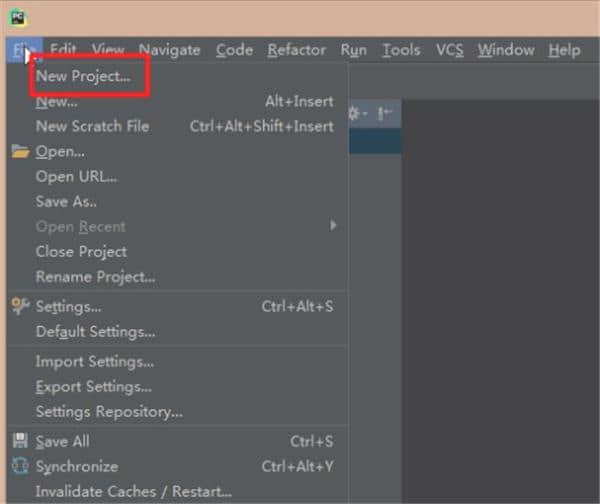Expand the Open Recent submenu arrow
The image size is (600, 504).
334,226
